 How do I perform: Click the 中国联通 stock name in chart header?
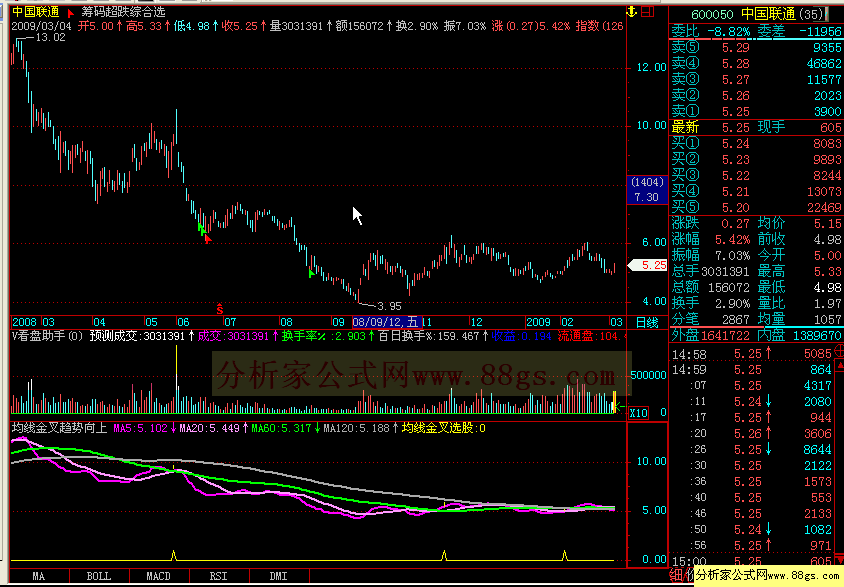click(36, 12)
